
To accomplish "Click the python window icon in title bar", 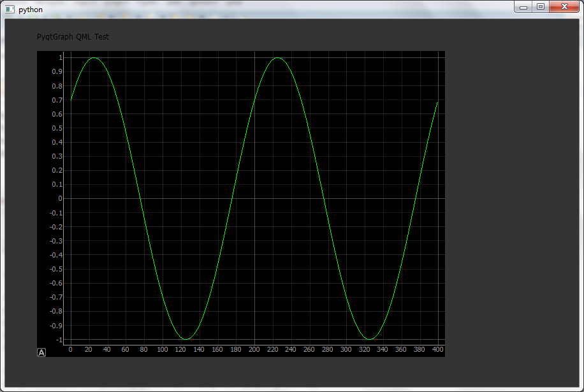I will [x=10, y=10].
